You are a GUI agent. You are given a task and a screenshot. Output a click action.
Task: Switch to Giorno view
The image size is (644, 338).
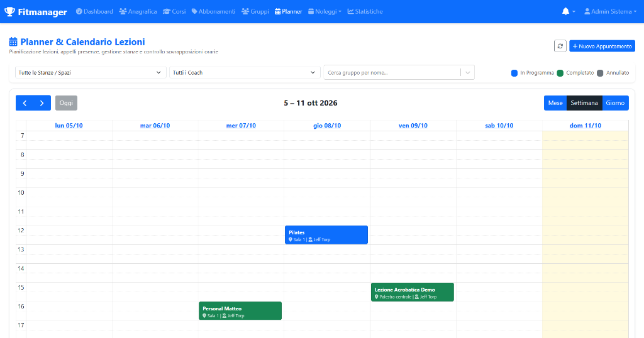(615, 103)
